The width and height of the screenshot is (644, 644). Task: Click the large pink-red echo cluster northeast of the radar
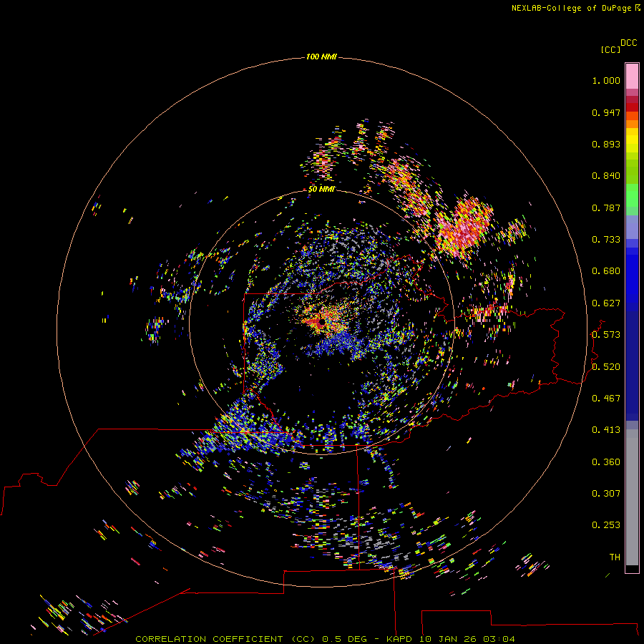(464, 227)
